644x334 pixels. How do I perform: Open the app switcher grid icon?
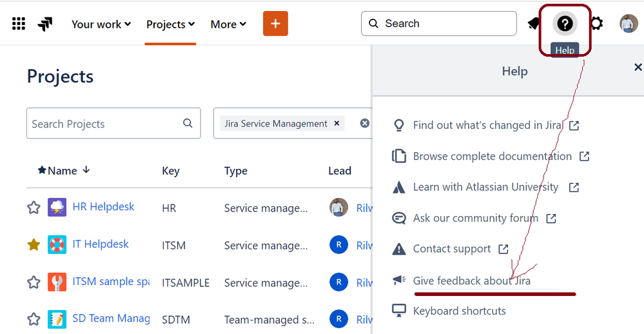pyautogui.click(x=19, y=24)
